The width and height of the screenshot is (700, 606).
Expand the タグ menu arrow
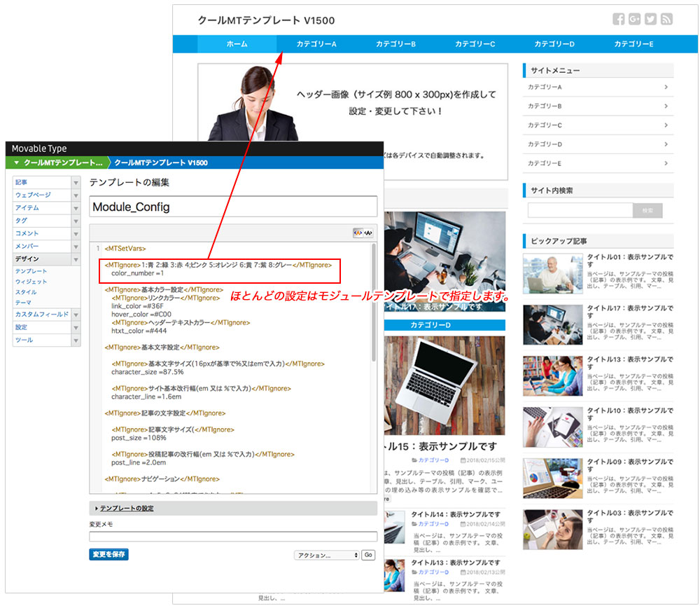(x=76, y=221)
